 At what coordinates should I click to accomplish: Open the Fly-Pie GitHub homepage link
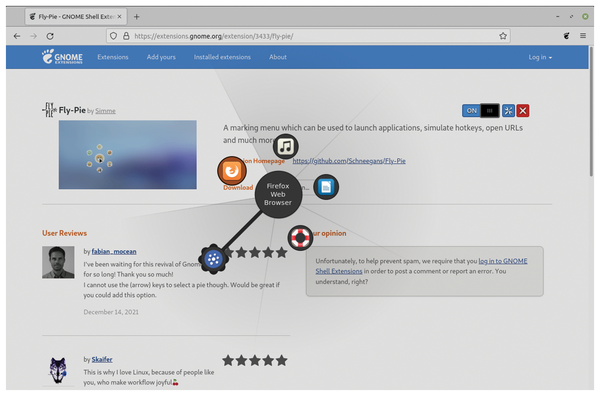pos(349,161)
